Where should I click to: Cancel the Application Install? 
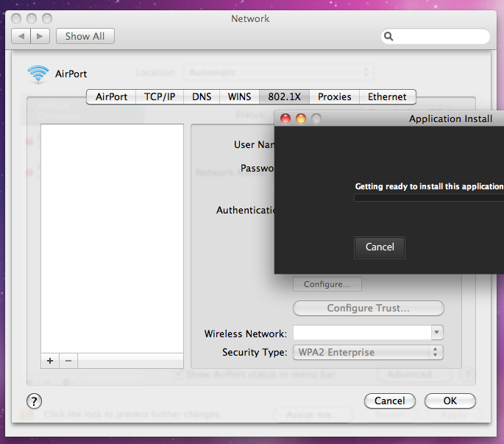pyautogui.click(x=380, y=247)
